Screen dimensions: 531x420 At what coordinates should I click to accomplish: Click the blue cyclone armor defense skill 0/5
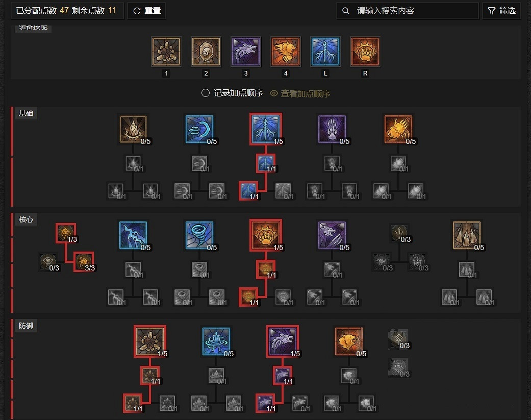point(216,341)
